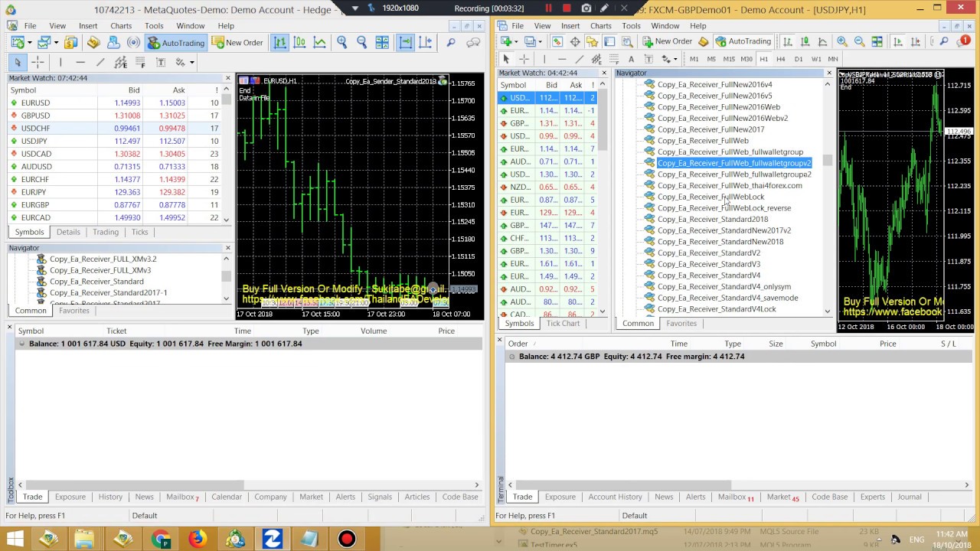Viewport: 980px width, 551px height.
Task: Open Strategy Tester icon in FXCM toolbar
Action: [627, 41]
